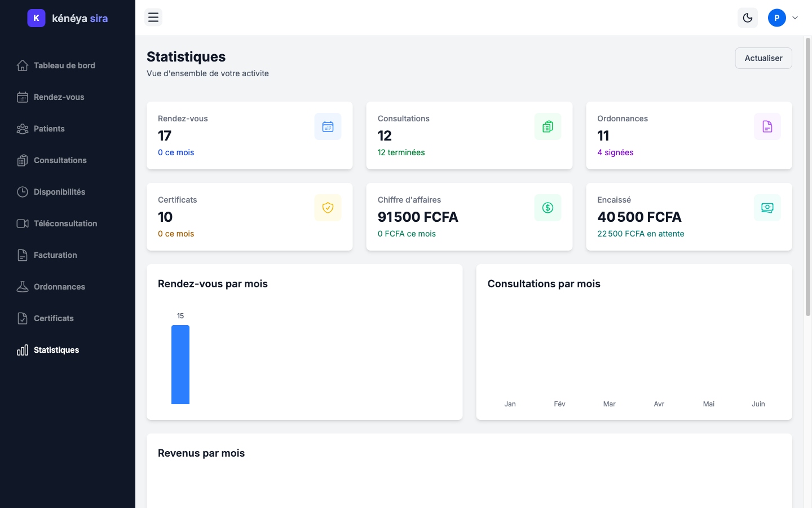Click the dollar icon on Chiffre d'affaires card
The image size is (812, 508).
pyautogui.click(x=548, y=208)
